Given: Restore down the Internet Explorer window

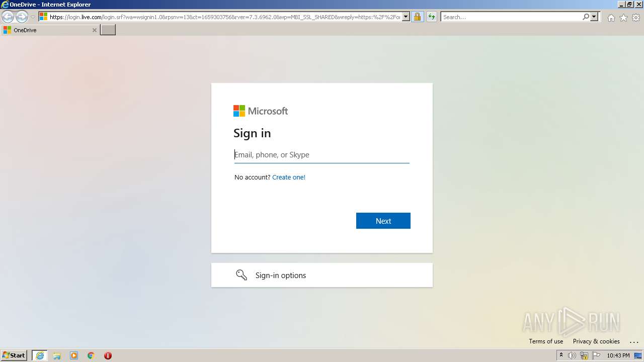Looking at the screenshot, I should (629, 4).
